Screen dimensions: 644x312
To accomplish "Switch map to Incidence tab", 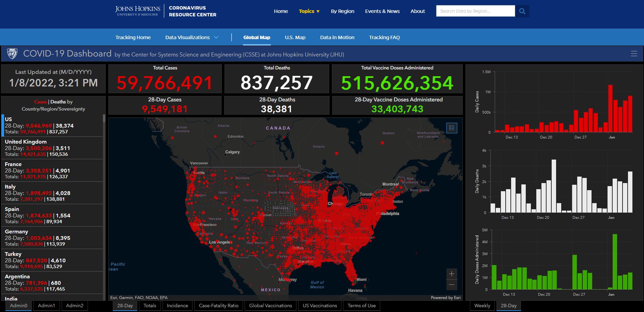I will pos(178,306).
